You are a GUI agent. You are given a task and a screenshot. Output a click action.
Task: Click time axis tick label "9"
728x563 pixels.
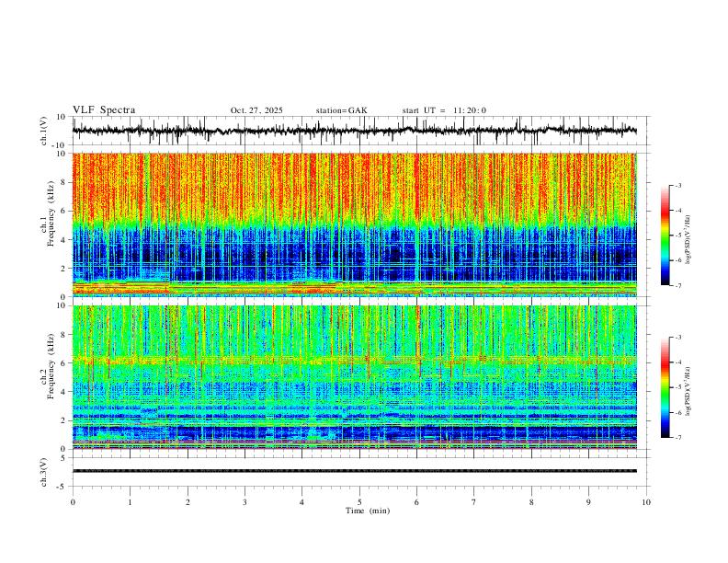click(588, 502)
